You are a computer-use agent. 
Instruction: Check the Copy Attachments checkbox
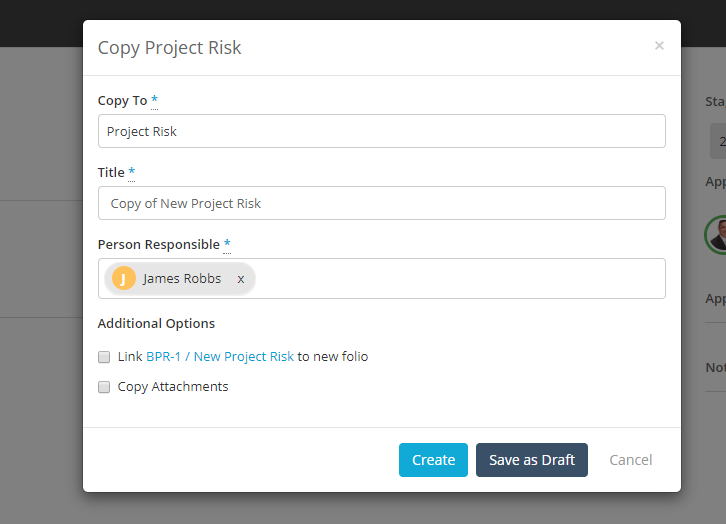104,387
